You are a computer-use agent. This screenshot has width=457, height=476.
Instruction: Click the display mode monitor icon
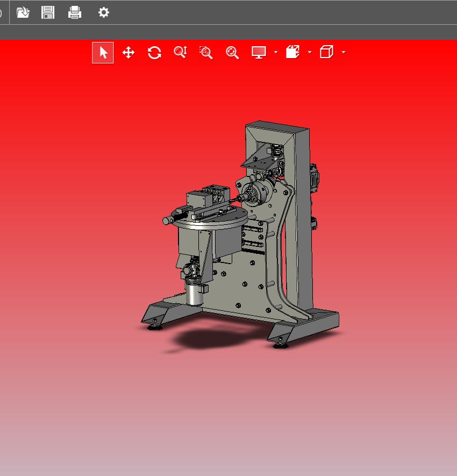(259, 53)
